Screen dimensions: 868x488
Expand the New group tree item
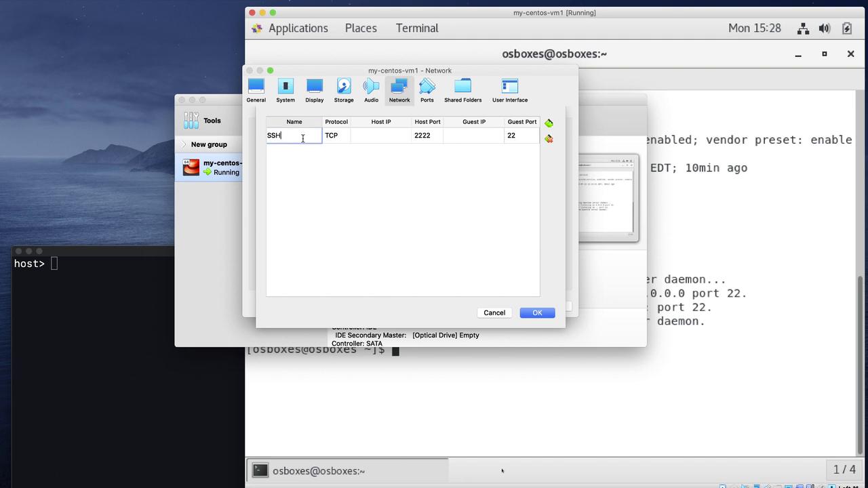click(x=184, y=144)
